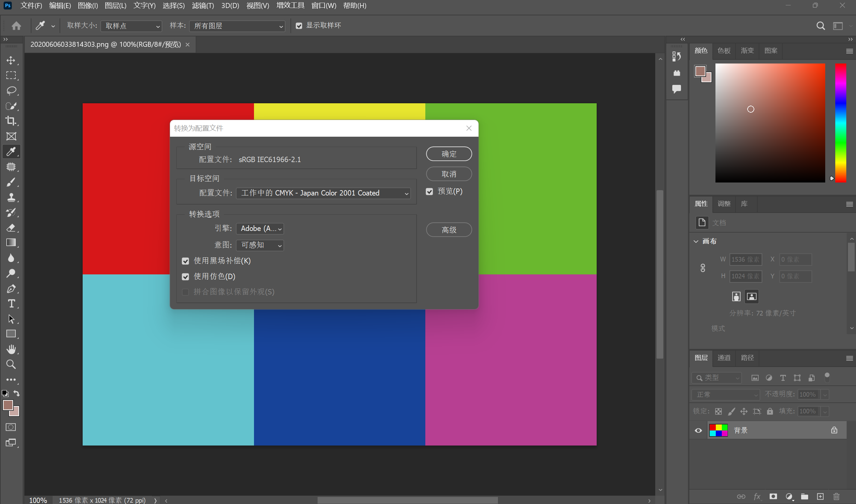Select the Pen tool
856x504 pixels.
(11, 288)
